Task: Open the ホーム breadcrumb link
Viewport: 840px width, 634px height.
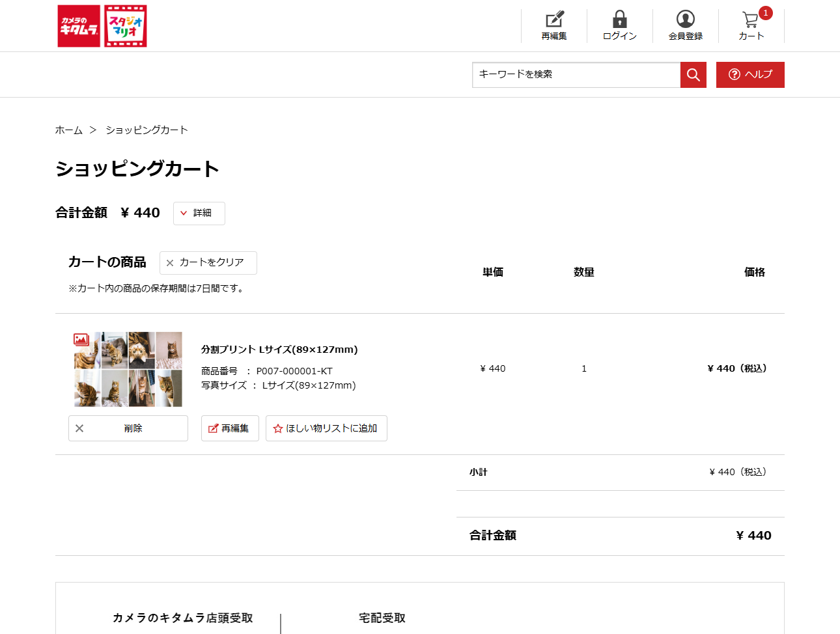Action: point(68,130)
